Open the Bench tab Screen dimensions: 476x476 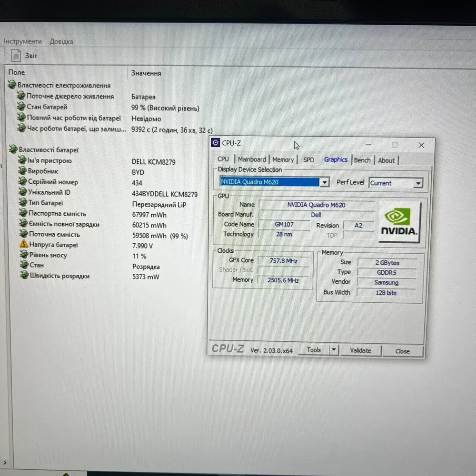pyautogui.click(x=362, y=160)
